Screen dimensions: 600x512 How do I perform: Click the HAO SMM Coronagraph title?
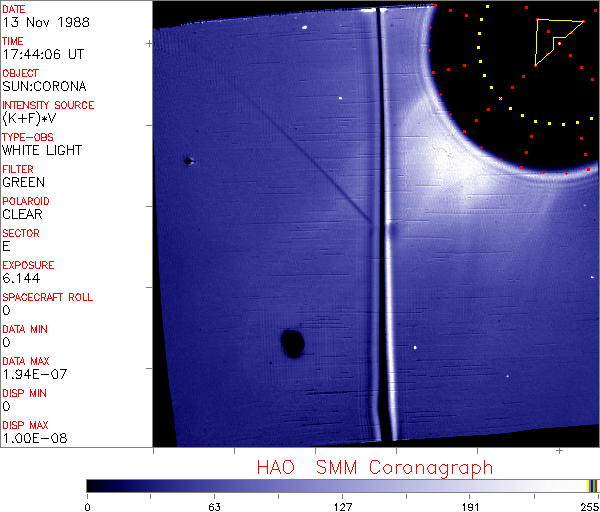click(374, 467)
